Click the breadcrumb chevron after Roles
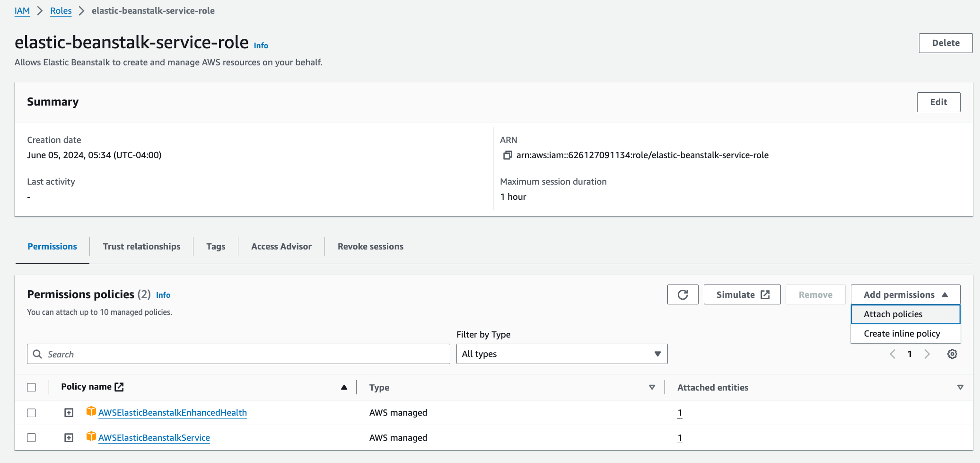Screen dimensions: 980x463 point(82,11)
